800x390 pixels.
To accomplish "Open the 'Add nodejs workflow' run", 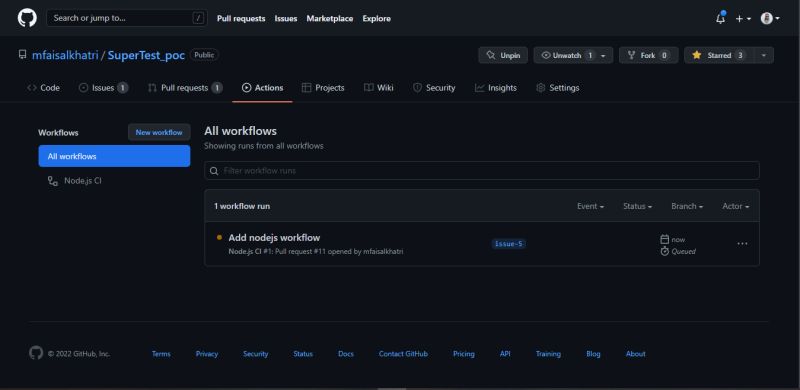I will click(274, 237).
